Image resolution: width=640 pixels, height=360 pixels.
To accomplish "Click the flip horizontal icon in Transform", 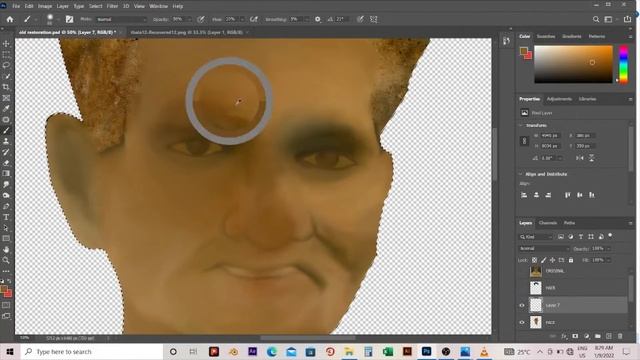I will coord(580,158).
